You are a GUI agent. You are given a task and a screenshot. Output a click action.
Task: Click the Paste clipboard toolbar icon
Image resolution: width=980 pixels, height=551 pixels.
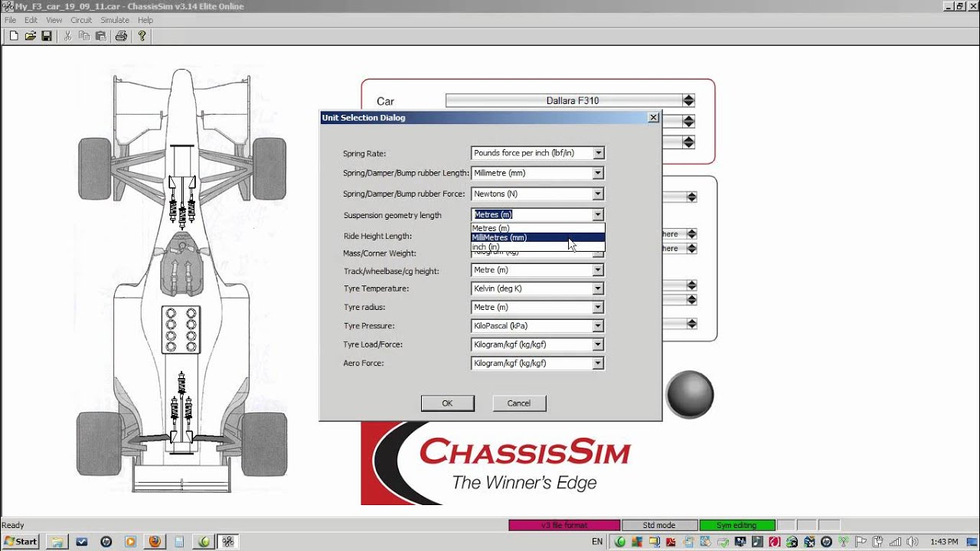100,36
